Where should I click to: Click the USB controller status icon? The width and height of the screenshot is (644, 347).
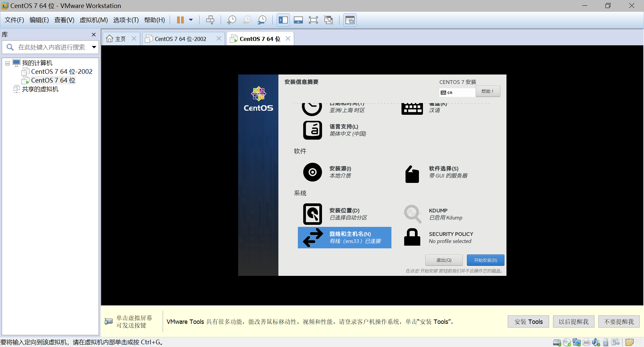(x=606, y=342)
